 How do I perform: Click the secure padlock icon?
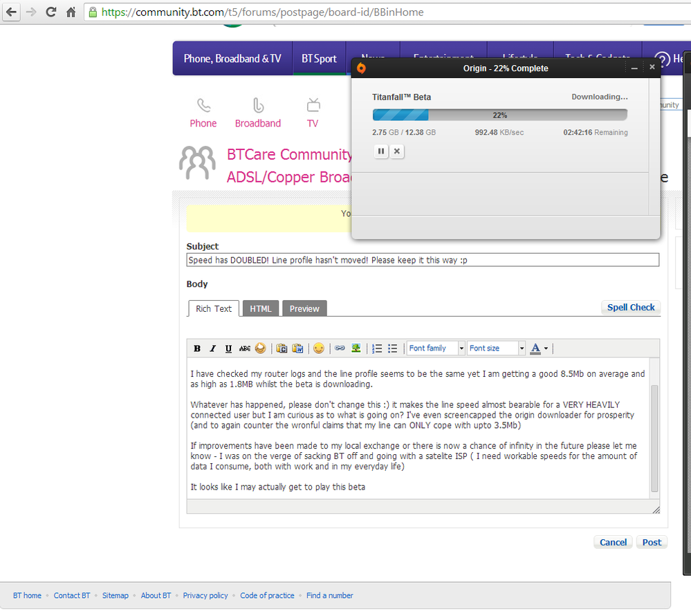[x=93, y=12]
